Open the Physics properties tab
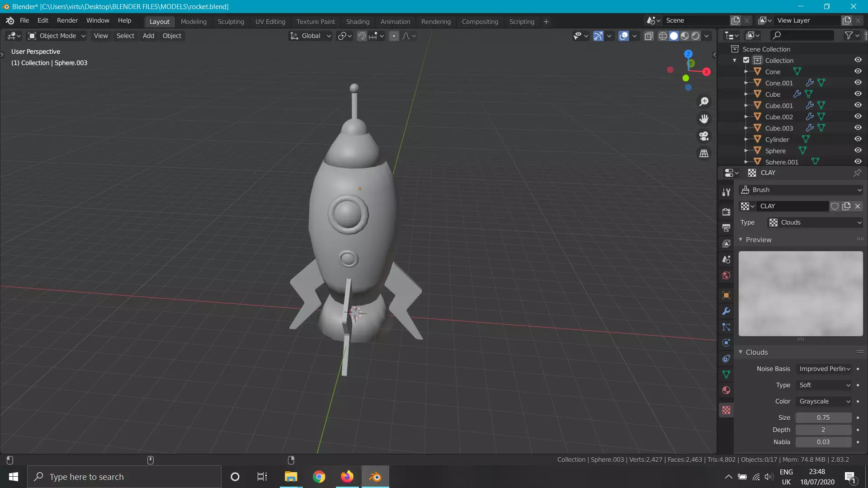Viewport: 868px width, 488px height. [x=726, y=343]
